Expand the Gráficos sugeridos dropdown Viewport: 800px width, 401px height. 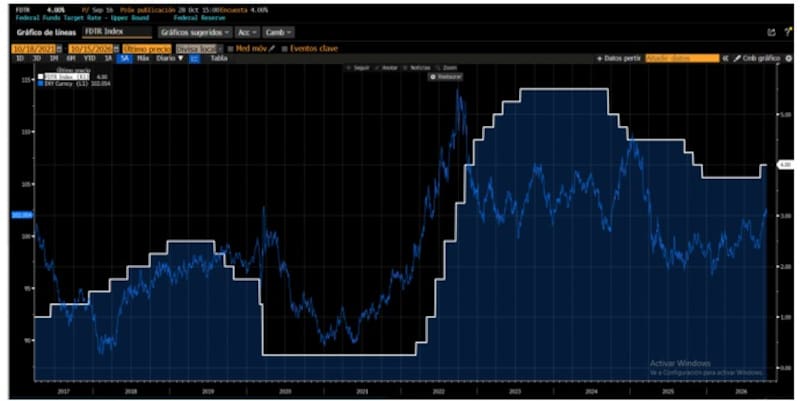click(x=195, y=32)
